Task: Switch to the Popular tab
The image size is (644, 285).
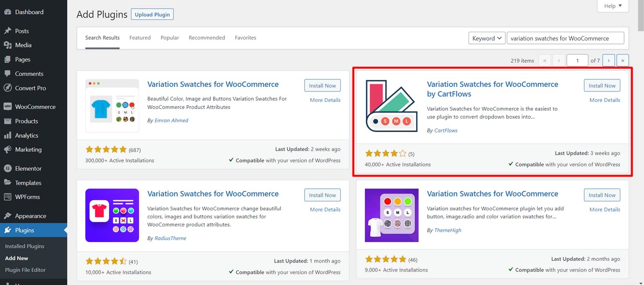Action: pyautogui.click(x=170, y=38)
